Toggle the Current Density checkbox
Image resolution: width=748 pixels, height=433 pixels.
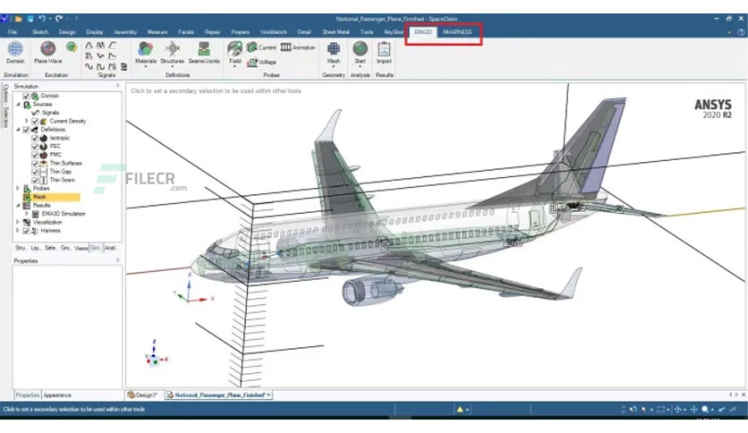[x=35, y=121]
